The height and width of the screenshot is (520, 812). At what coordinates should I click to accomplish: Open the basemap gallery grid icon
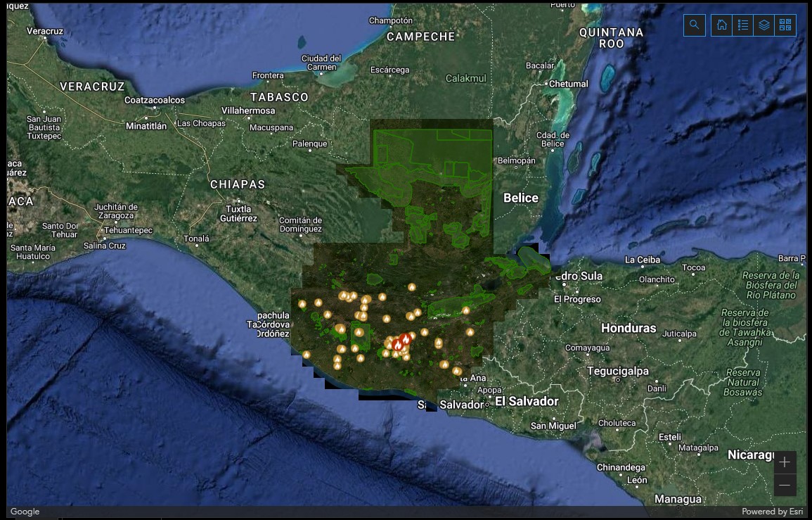point(785,25)
